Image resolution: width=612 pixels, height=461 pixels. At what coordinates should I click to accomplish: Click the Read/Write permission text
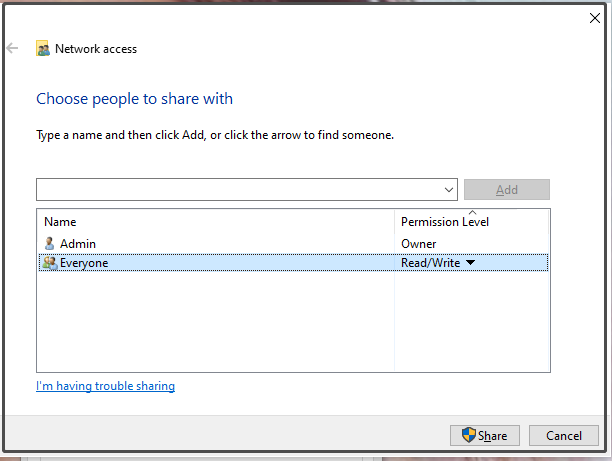click(x=431, y=263)
